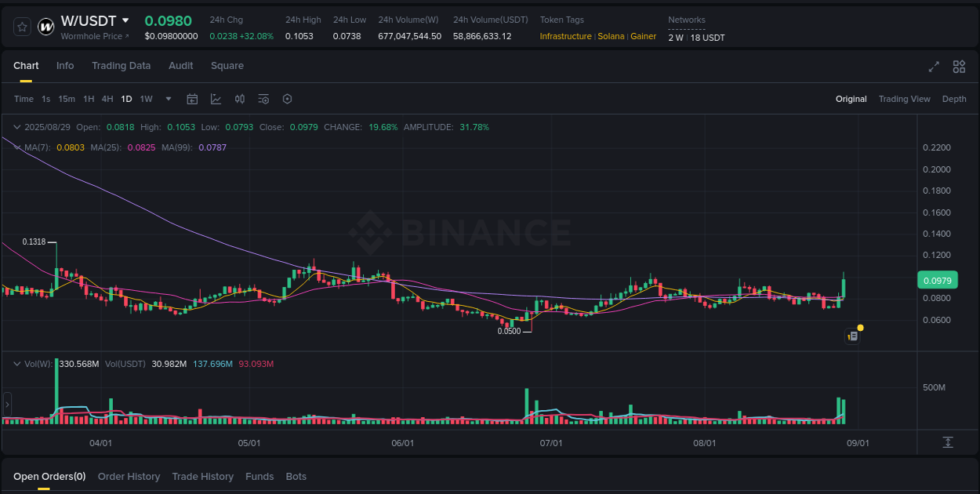
Task: Open the date range calendar picker
Action: pos(192,99)
